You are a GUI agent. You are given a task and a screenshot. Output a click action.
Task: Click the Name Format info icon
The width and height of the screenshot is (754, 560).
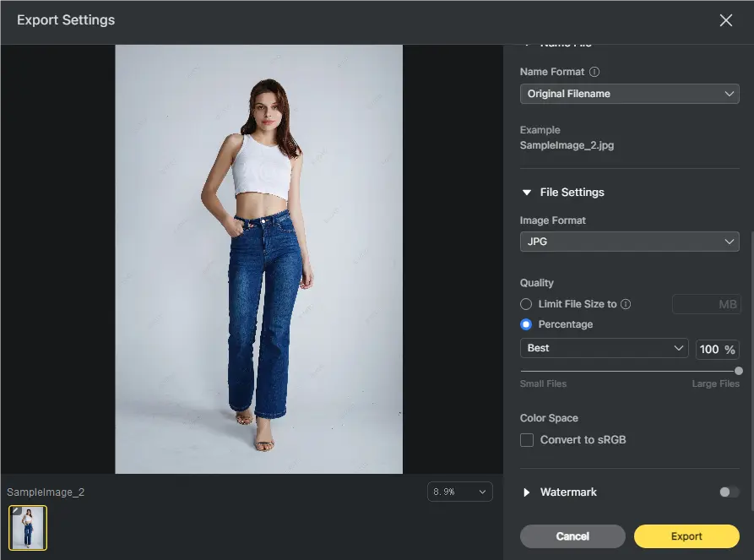point(594,72)
